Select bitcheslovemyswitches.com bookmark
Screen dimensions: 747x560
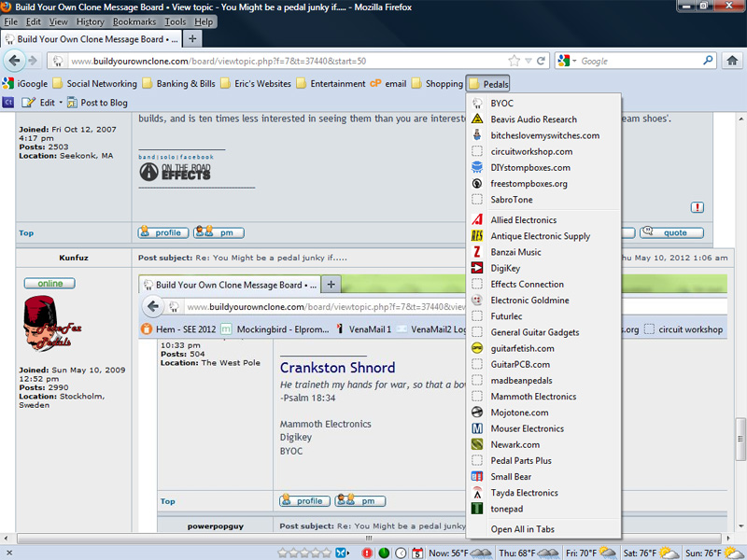click(x=543, y=135)
